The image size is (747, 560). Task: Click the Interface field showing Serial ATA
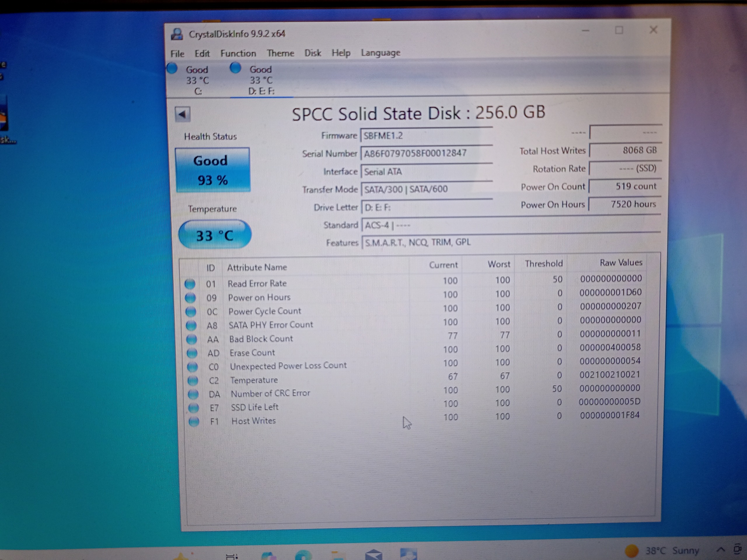point(427,171)
